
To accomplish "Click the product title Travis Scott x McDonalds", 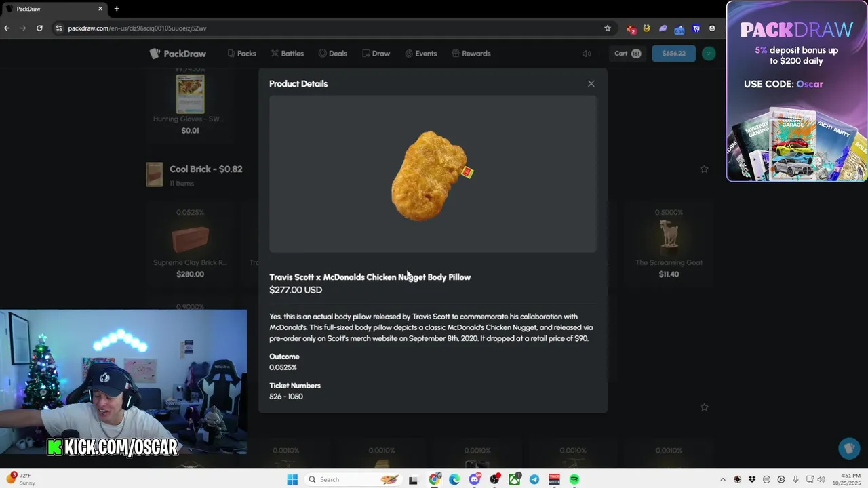I will [x=370, y=277].
